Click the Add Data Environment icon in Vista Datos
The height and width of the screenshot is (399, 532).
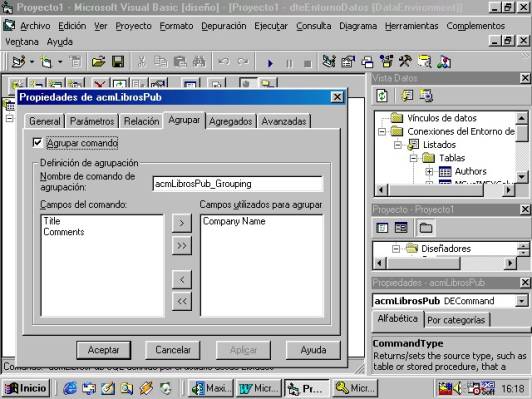point(426,96)
